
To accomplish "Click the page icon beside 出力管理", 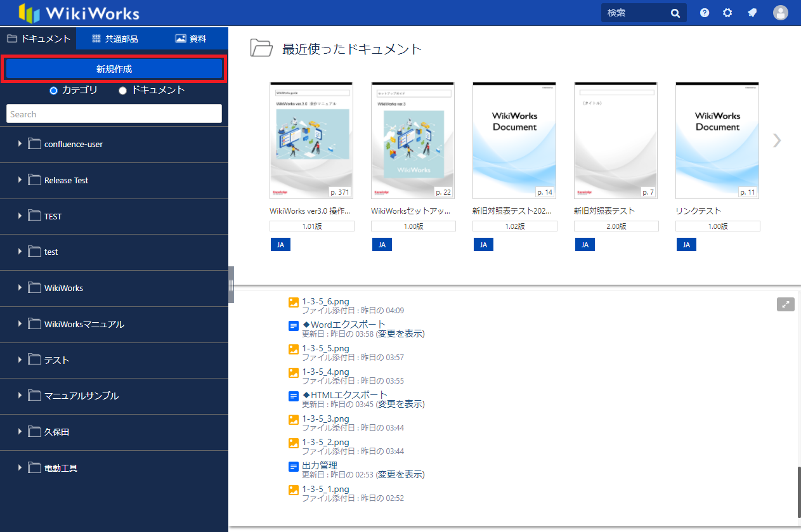I will (294, 467).
